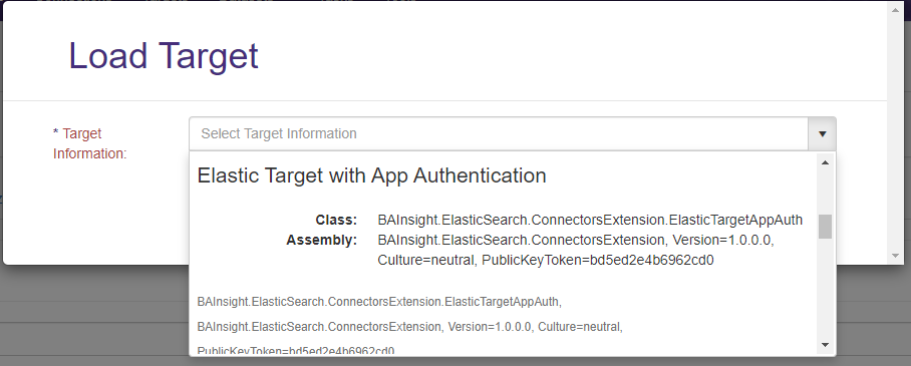911x366 pixels.
Task: Click the gray line ending Culture=neutral,
Action: click(410, 327)
